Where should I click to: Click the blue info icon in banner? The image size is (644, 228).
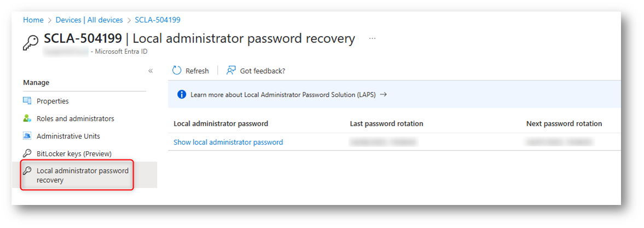pos(182,94)
